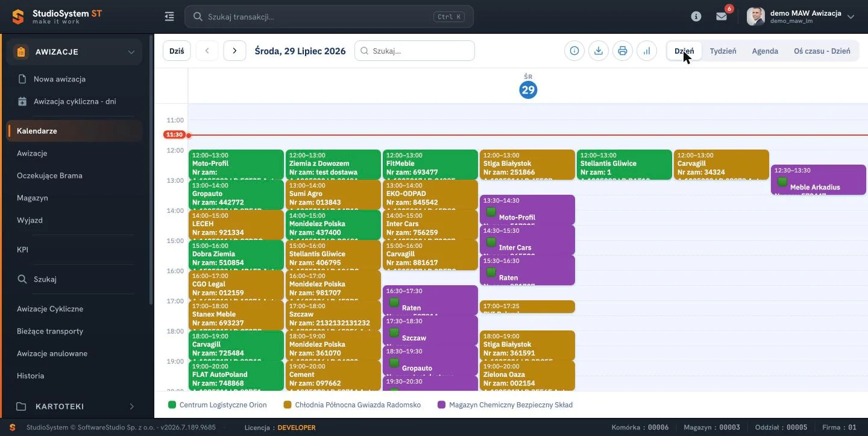The width and height of the screenshot is (868, 436).
Task: Switch to the Dzień view tab
Action: pos(684,51)
